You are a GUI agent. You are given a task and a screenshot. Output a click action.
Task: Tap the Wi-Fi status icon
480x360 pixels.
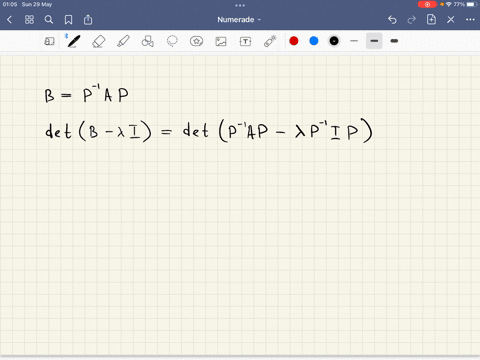tap(449, 4)
